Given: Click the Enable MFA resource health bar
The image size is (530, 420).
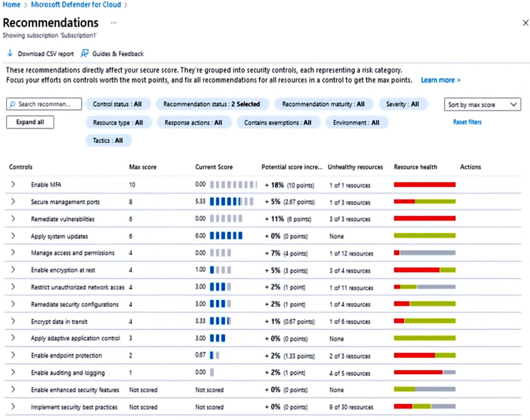Looking at the screenshot, I should point(424,184).
